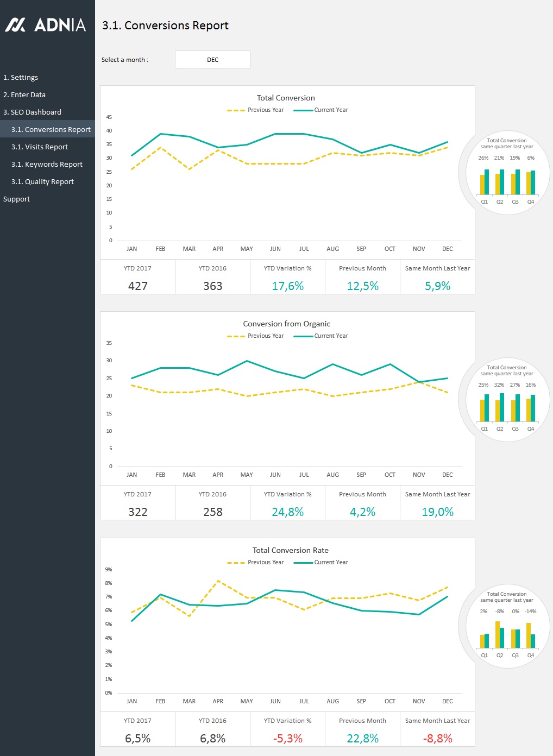The image size is (553, 756).
Task: Click the Previous Year legend swatch in Total Conversion
Action: click(236, 110)
